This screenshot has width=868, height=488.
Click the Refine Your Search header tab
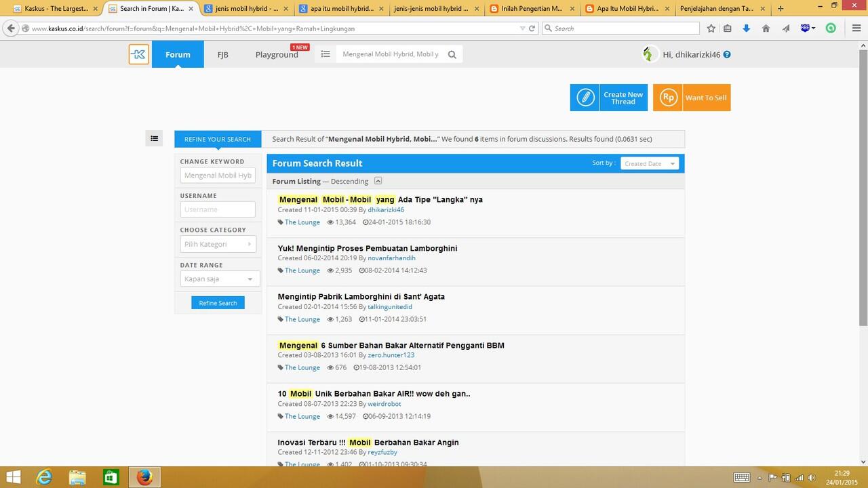218,139
